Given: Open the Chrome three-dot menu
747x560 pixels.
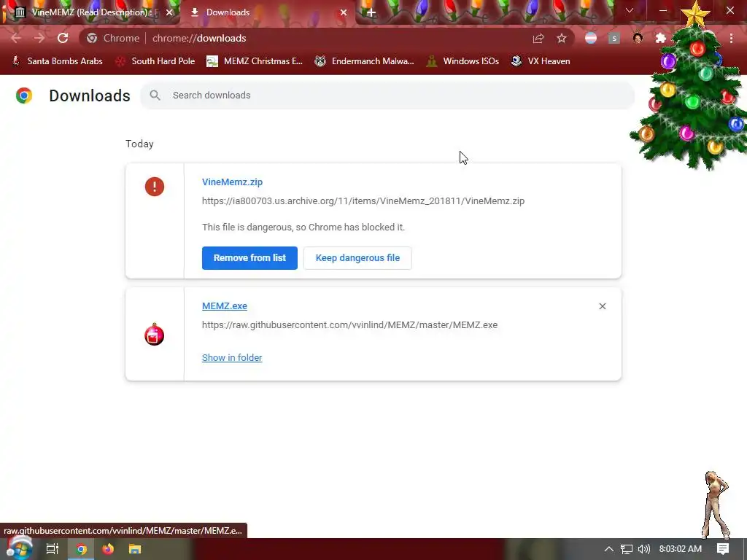Looking at the screenshot, I should point(731,38).
